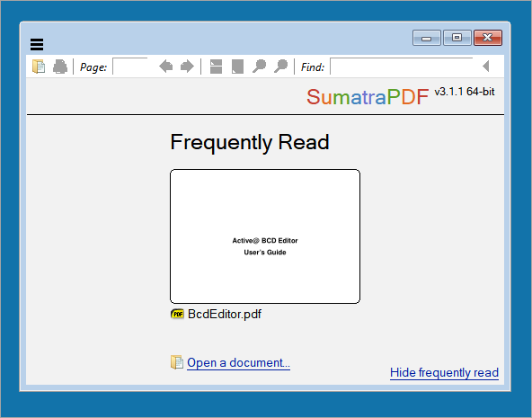Screen dimensions: 532x418
Task: Go to next page arrow
Action: point(187,67)
